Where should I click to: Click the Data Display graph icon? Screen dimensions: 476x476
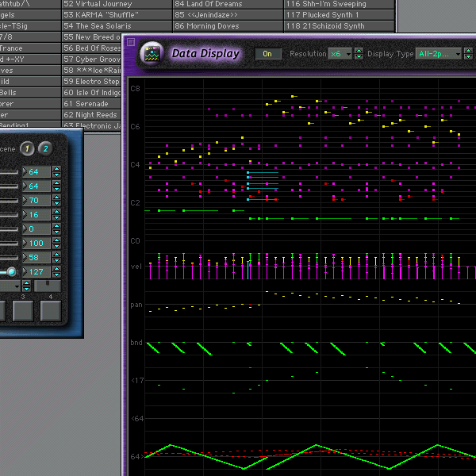click(152, 53)
